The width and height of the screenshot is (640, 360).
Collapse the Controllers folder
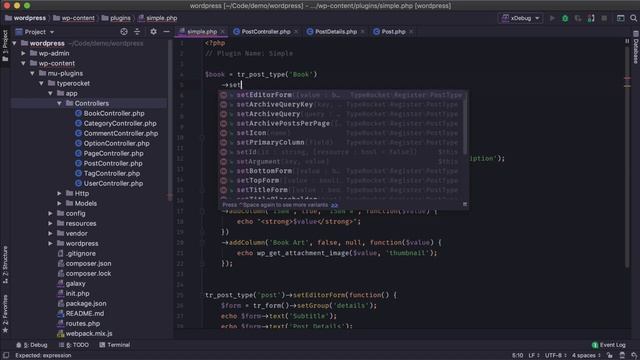(x=60, y=103)
